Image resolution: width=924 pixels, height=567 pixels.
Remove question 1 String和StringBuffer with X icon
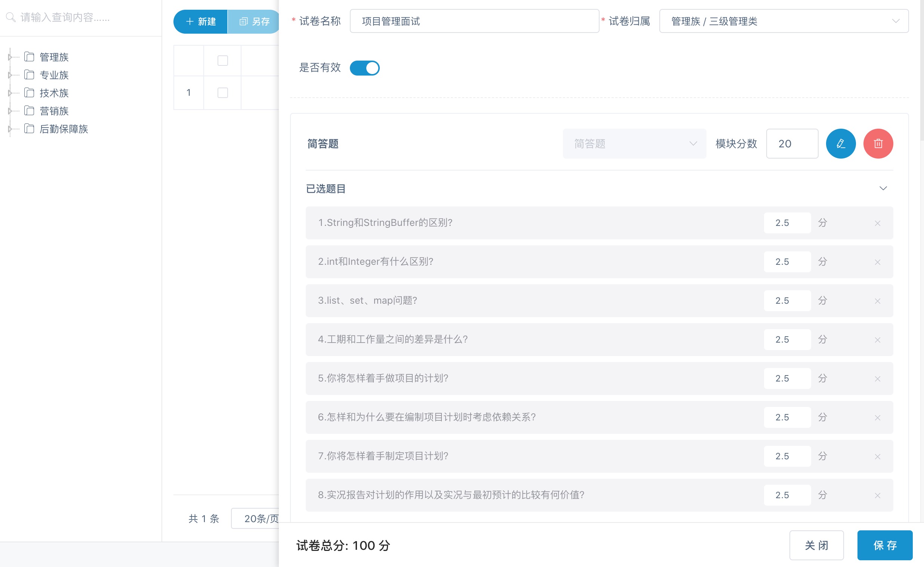point(877,223)
